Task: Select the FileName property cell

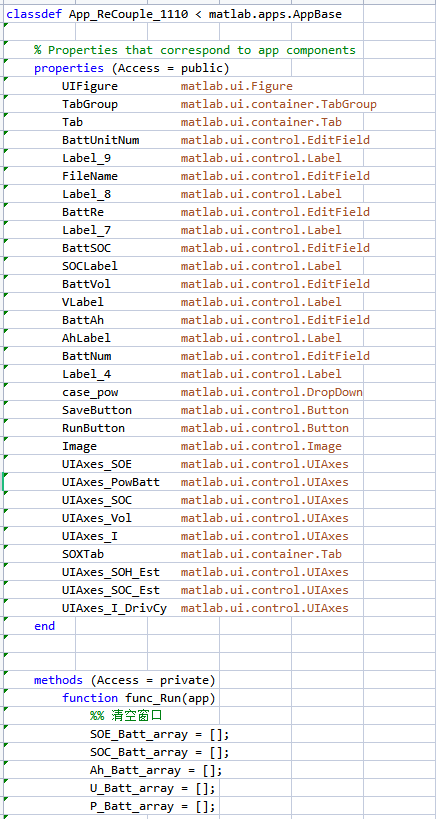Action: coord(216,176)
